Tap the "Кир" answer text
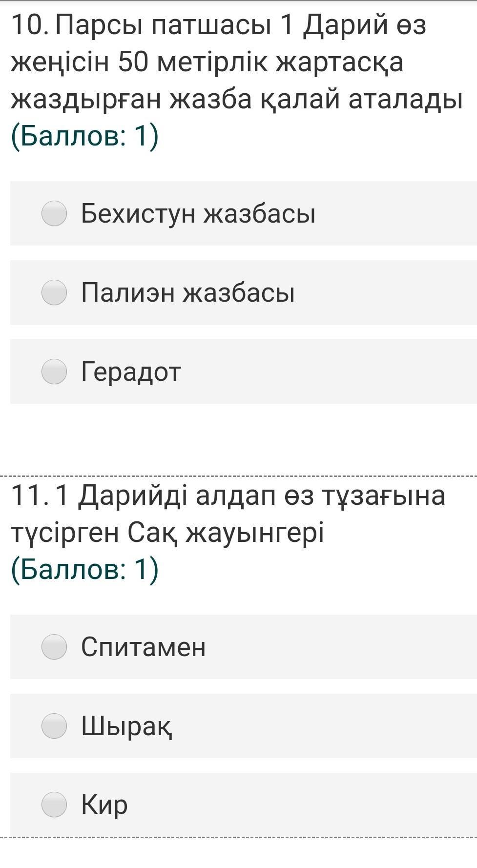This screenshot has height=868, width=477. (104, 805)
